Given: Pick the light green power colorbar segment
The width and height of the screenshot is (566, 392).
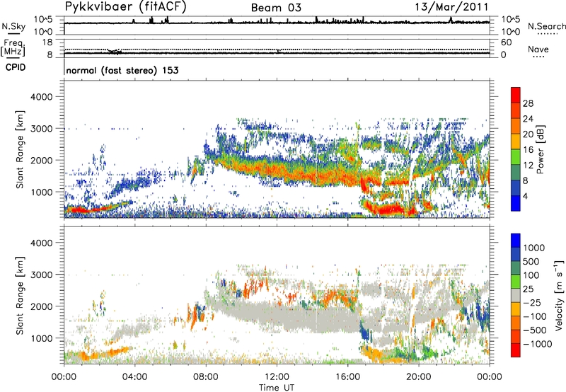Looking at the screenshot, I should (516, 157).
